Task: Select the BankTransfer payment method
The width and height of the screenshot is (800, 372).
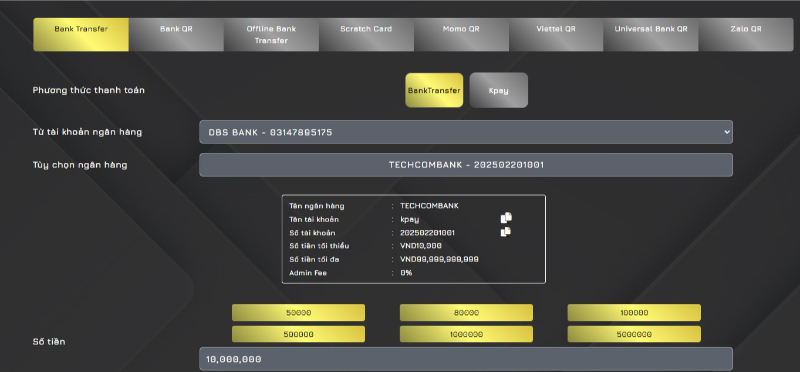Action: (434, 90)
